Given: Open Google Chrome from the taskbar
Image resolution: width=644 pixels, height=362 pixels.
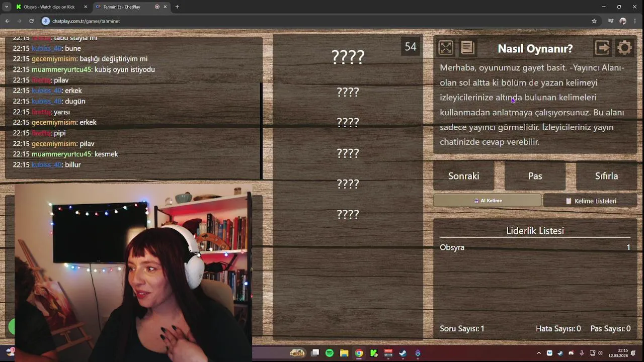Looking at the screenshot, I should [359, 353].
